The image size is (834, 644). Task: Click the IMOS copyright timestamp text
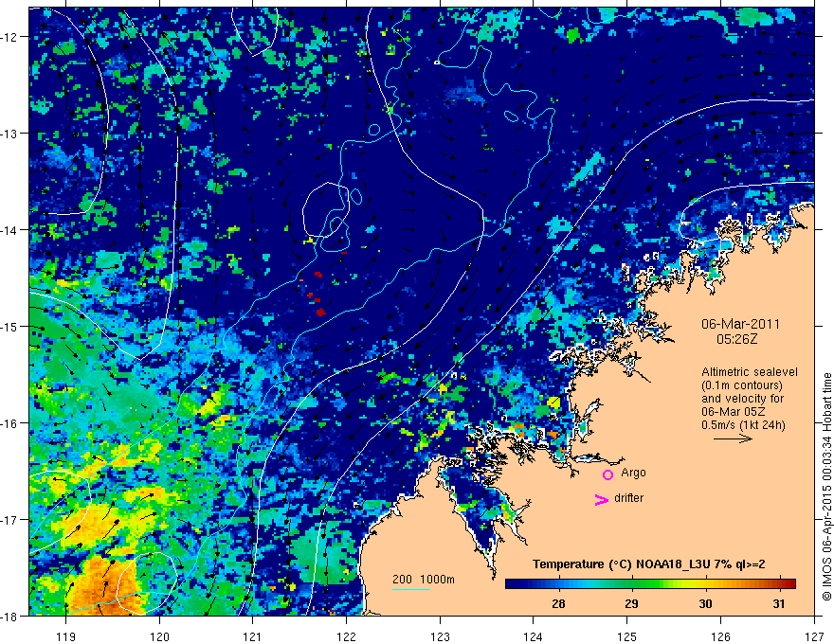pyautogui.click(x=827, y=487)
